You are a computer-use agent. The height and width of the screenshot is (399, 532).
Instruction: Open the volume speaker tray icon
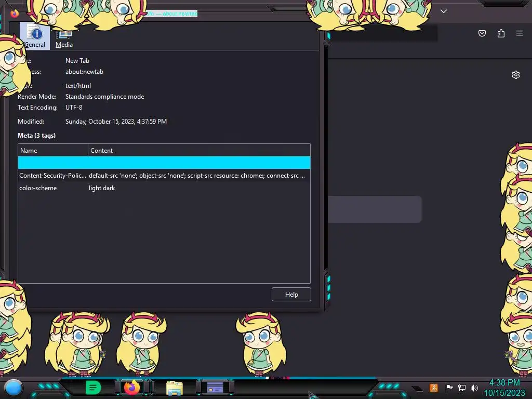point(474,388)
